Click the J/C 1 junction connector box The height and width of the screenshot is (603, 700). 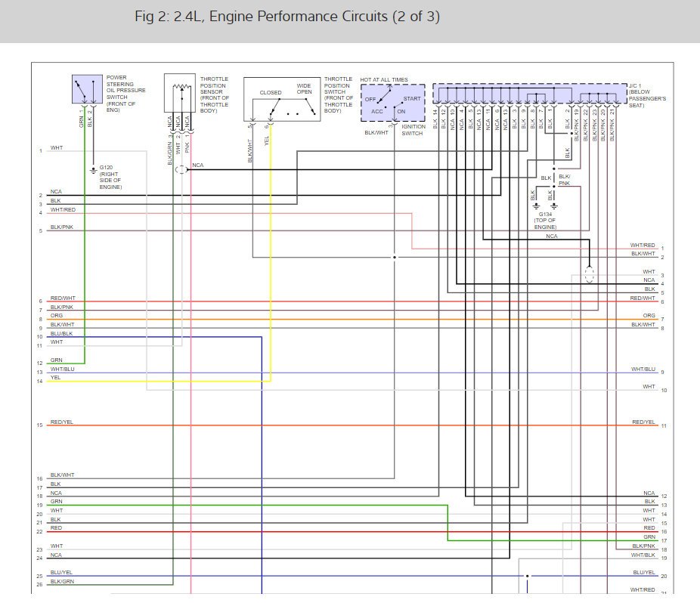[529, 94]
